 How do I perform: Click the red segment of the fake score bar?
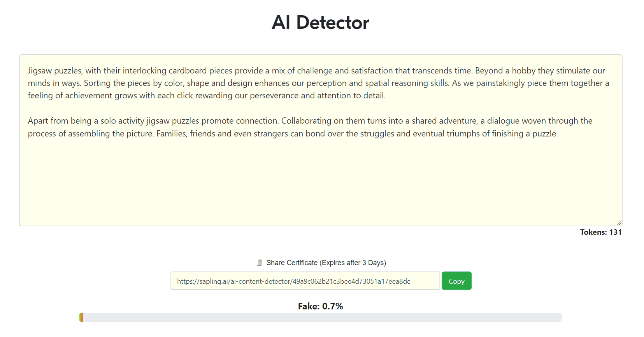[82, 318]
